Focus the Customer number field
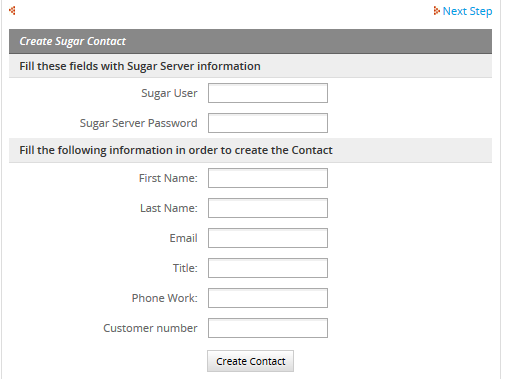 point(268,328)
